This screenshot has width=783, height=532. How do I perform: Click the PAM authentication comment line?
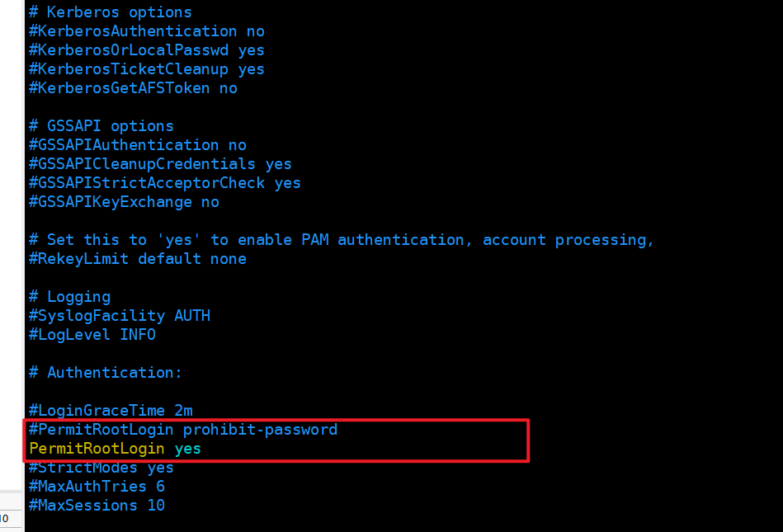pyautogui.click(x=342, y=240)
